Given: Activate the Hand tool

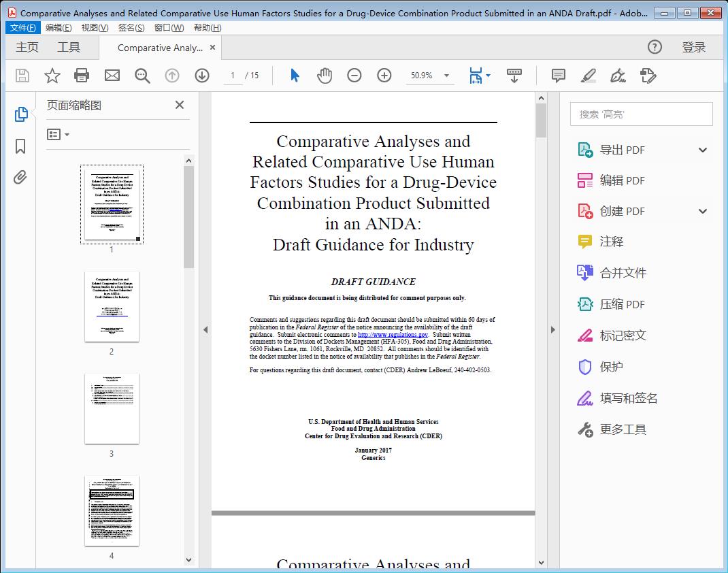Looking at the screenshot, I should click(x=325, y=76).
